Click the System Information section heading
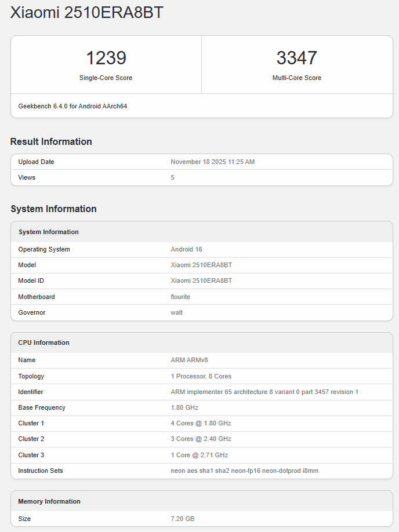Image resolution: width=399 pixels, height=532 pixels. (53, 209)
